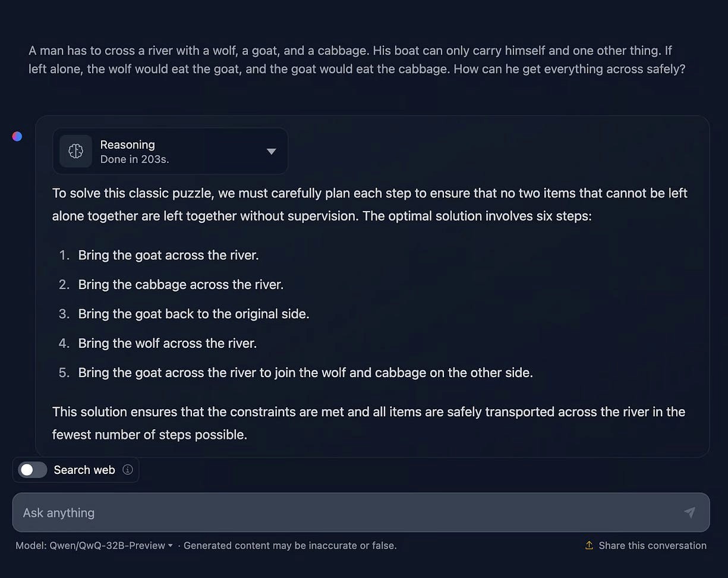Screen dimensions: 728x578
Task: Click the "To solve this classic puzzle" paragraph
Action: [x=368, y=205]
